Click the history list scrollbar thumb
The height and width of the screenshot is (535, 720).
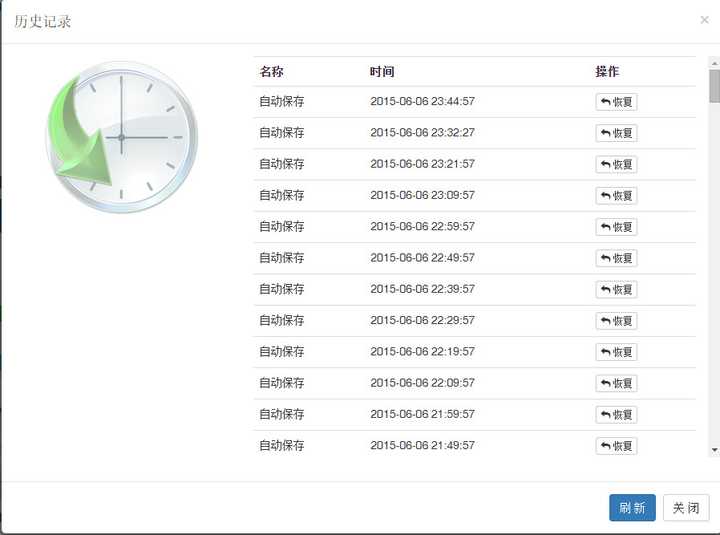coord(714,86)
